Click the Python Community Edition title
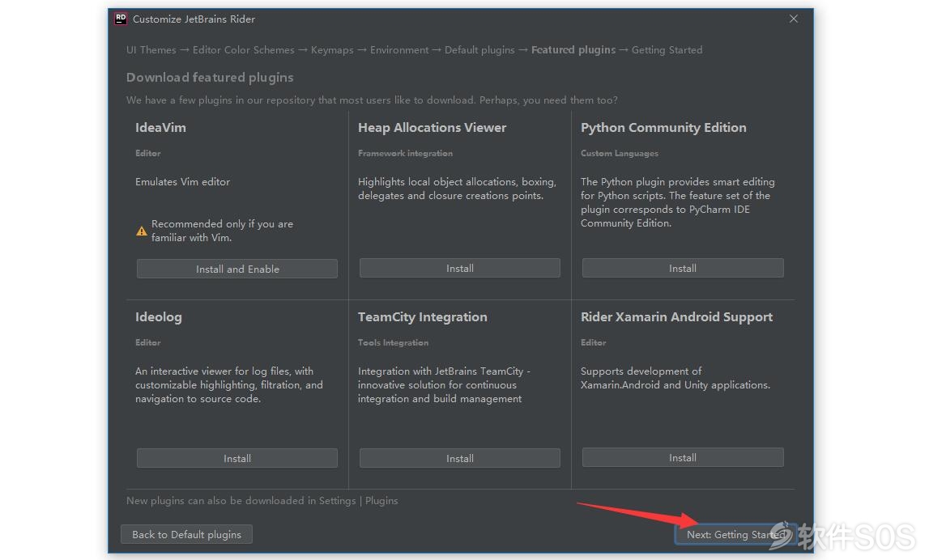This screenshot has width=929, height=560. pos(663,127)
